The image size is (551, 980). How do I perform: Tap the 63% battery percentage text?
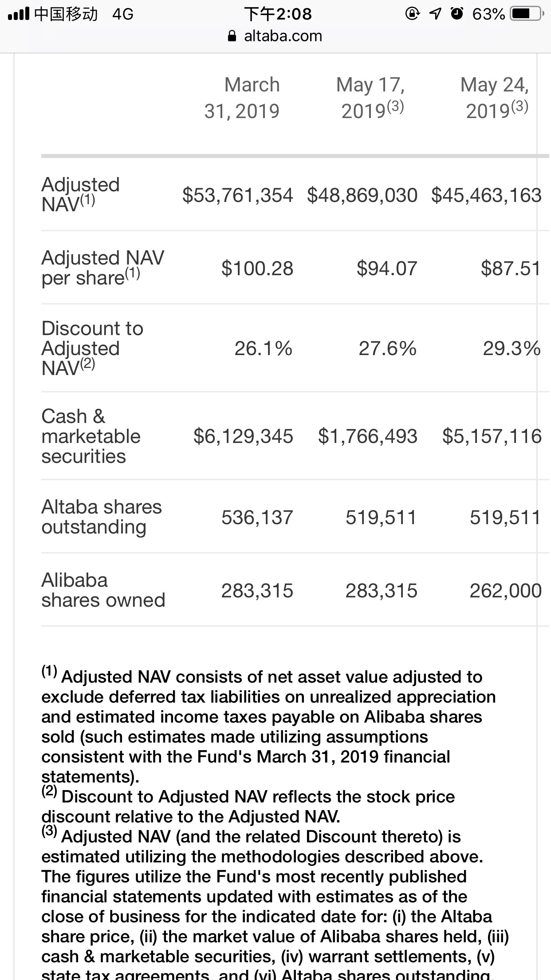click(x=488, y=15)
